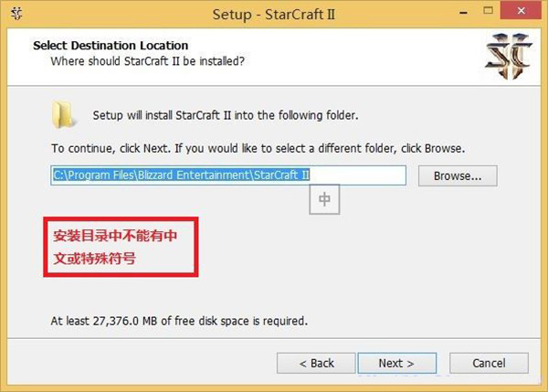Open the Browse... folder dialog
The image size is (548, 392).
click(x=458, y=175)
